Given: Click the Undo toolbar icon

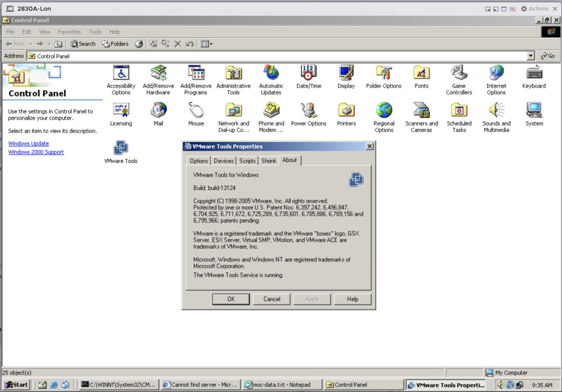Looking at the screenshot, I should point(189,44).
